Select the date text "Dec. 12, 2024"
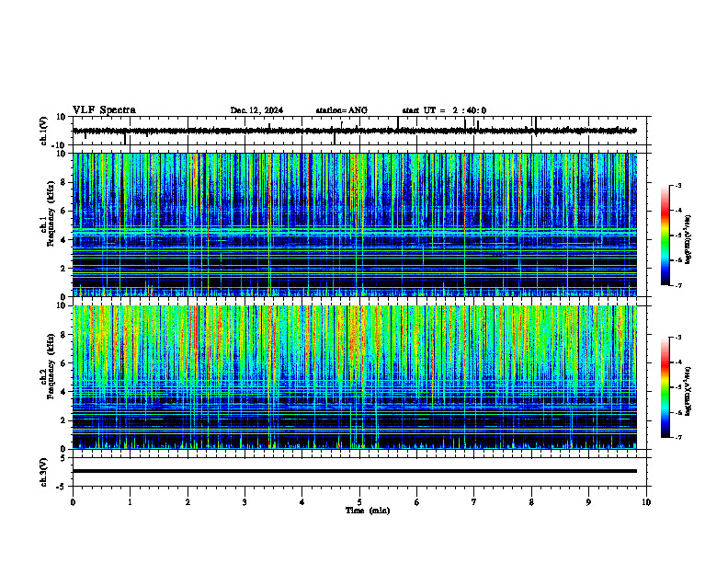Screen dimensions: 728x563 [x=256, y=110]
